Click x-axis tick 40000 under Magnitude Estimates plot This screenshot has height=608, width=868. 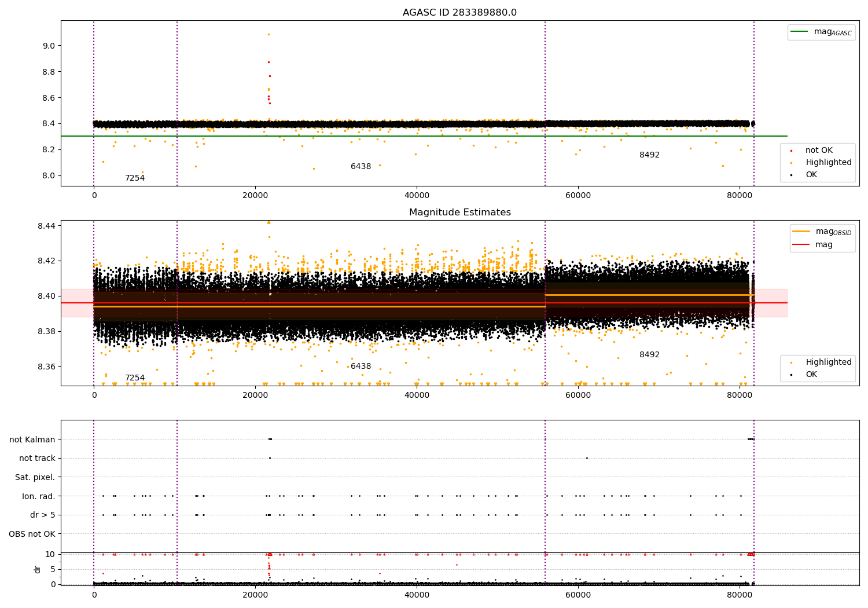coord(417,395)
